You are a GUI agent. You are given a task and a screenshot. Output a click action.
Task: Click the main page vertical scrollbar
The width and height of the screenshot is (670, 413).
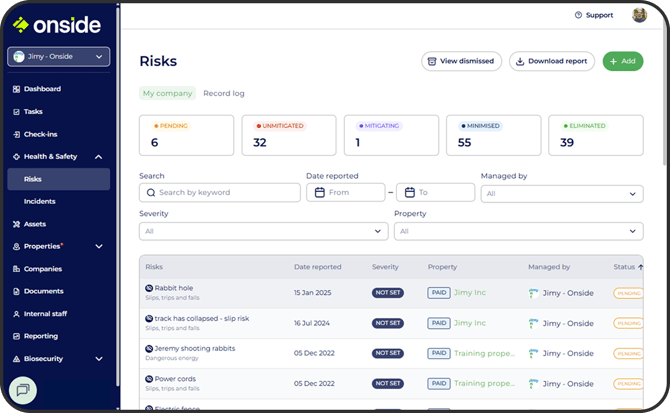[x=664, y=90]
